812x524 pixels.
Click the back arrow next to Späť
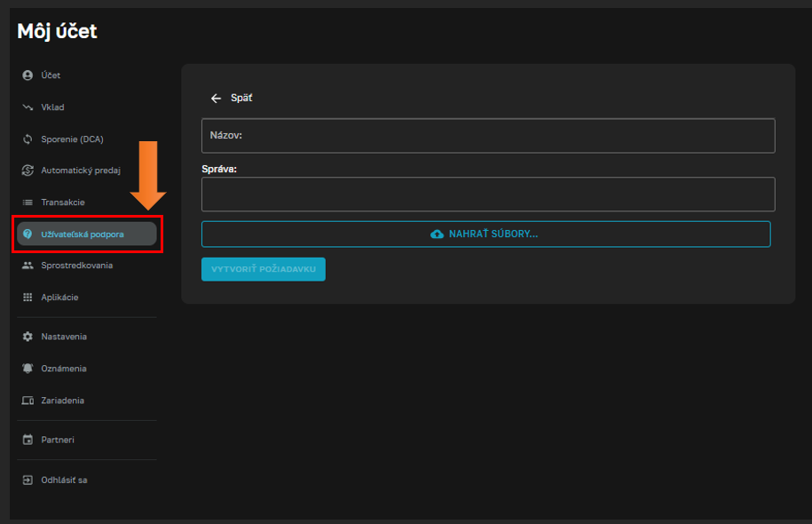coord(216,99)
